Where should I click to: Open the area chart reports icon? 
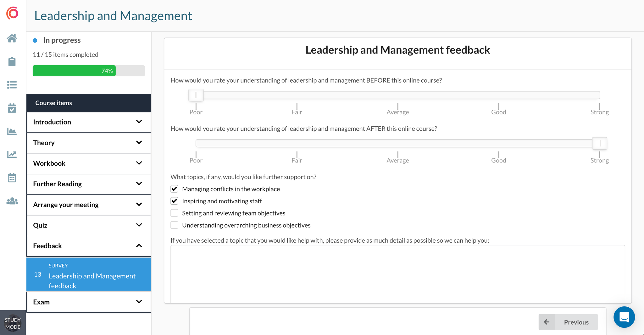pos(12,131)
